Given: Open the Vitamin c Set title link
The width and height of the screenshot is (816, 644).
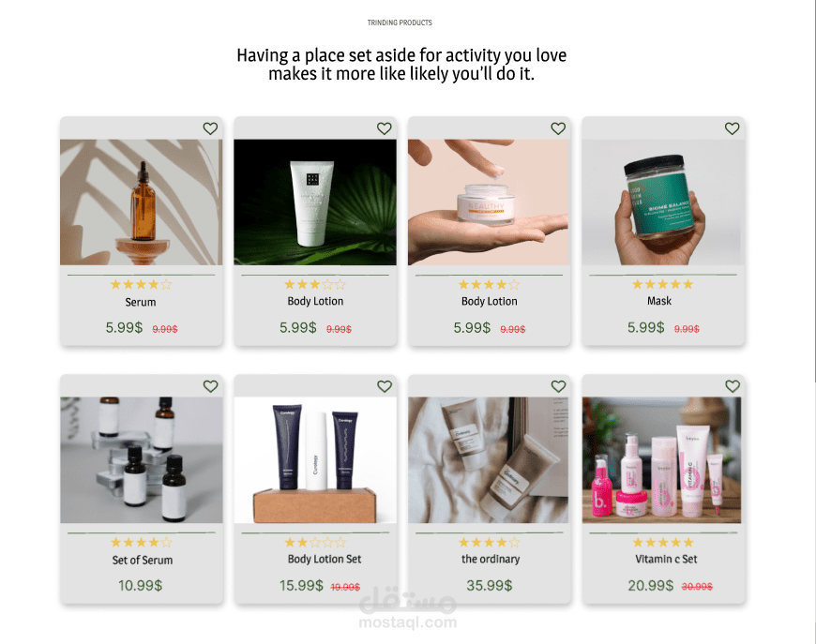Looking at the screenshot, I should (x=666, y=560).
